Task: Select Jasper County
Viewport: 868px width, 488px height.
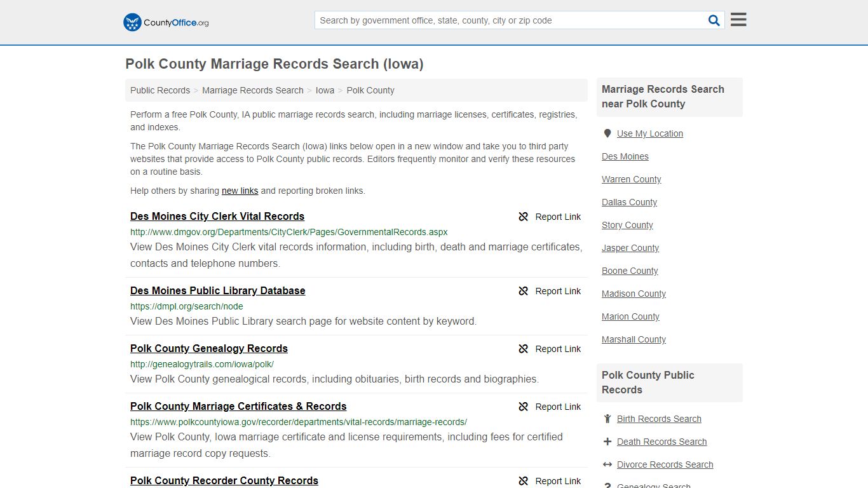Action: pos(630,248)
